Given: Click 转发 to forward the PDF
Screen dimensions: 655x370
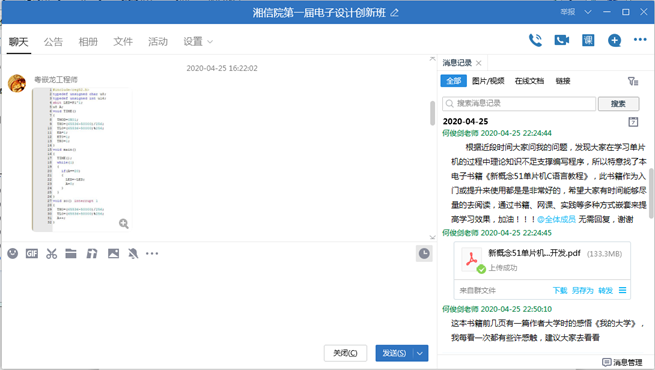Looking at the screenshot, I should click(x=605, y=291).
